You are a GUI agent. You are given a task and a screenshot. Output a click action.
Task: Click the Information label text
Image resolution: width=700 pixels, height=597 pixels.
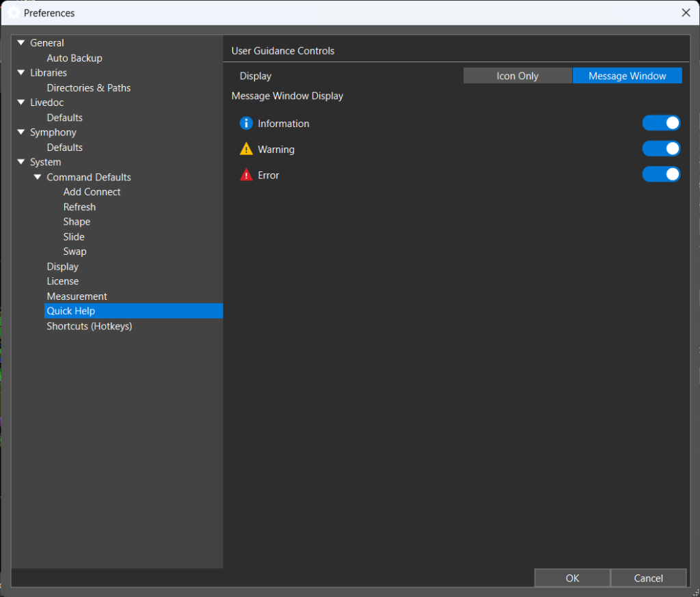(x=284, y=124)
